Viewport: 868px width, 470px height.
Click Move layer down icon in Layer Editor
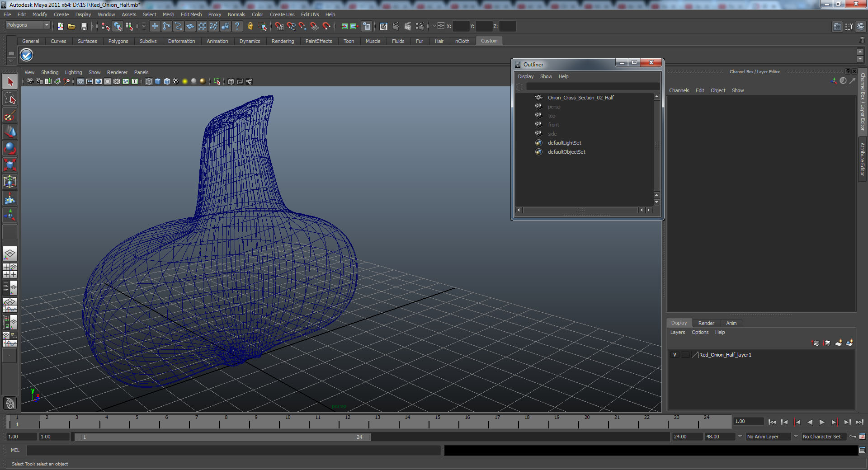pyautogui.click(x=827, y=343)
